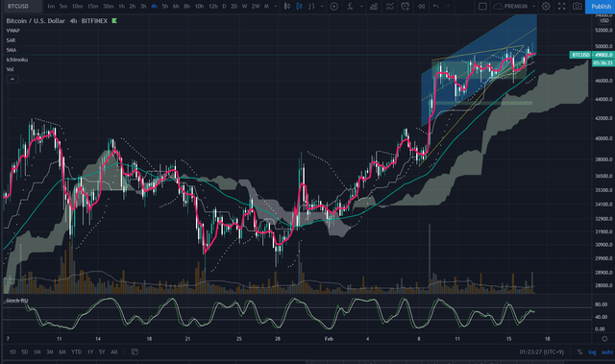Set date range to 5Y

[102, 352]
